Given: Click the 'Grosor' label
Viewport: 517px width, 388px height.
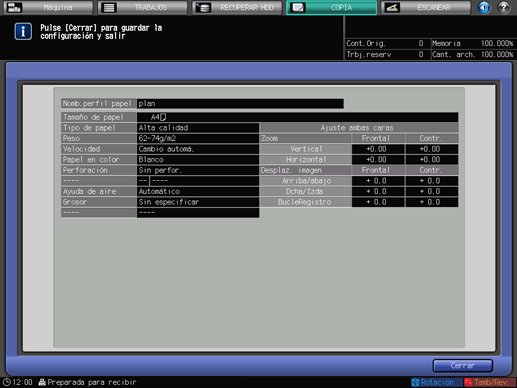Looking at the screenshot, I should pos(98,202).
